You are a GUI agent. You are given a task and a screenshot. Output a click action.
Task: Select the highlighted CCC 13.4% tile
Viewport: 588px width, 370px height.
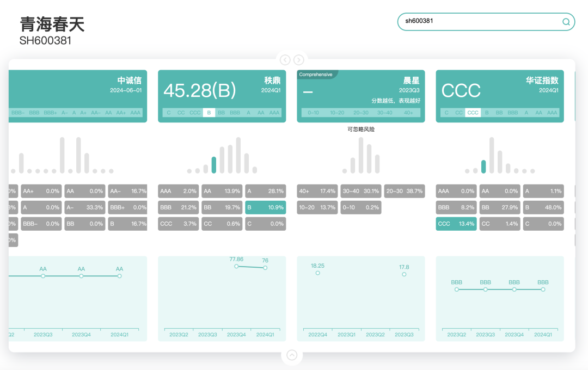456,224
